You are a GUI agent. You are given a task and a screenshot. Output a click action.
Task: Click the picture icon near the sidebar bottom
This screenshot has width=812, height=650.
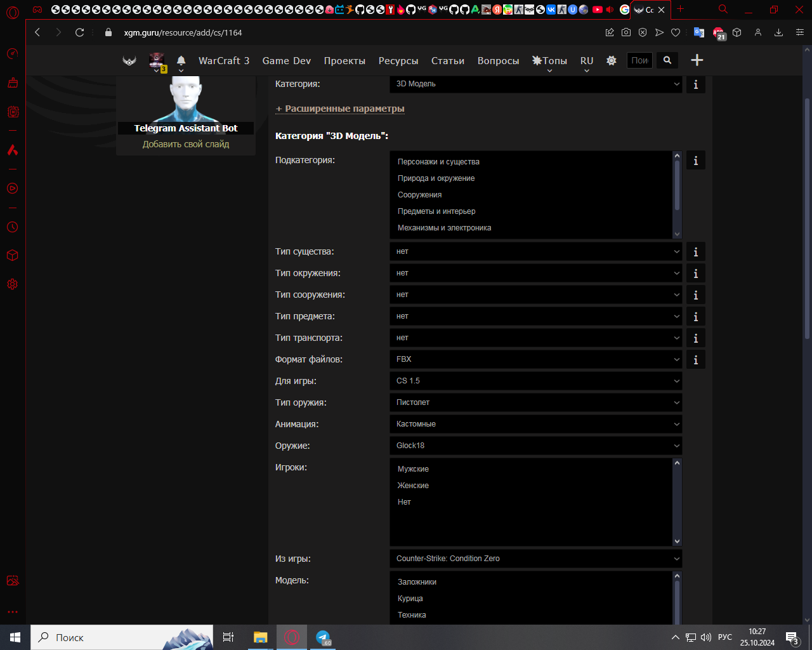(x=13, y=580)
